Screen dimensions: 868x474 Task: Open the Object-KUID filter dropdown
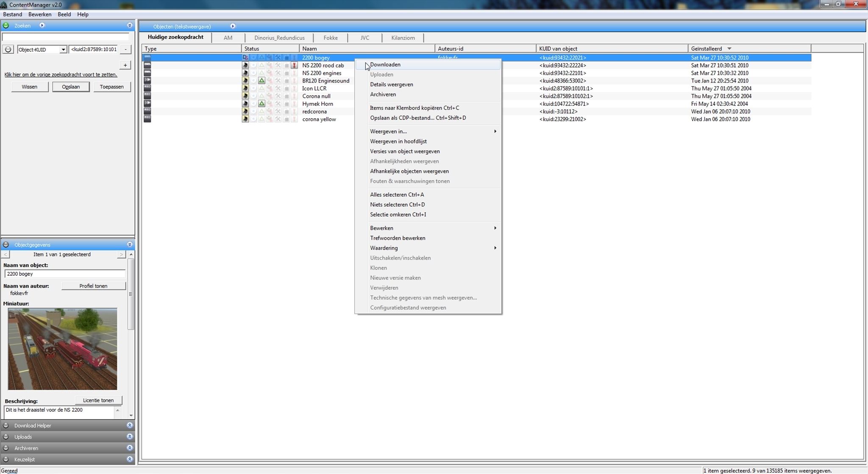tap(63, 50)
